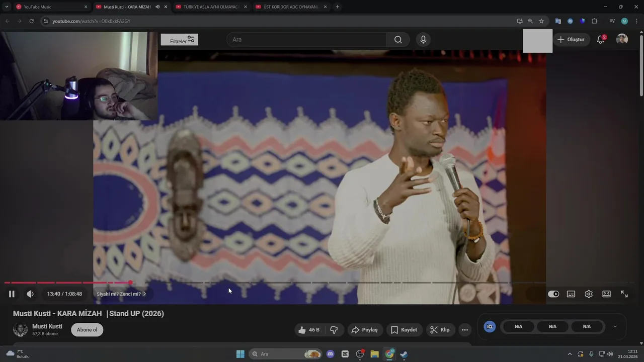Screen dimensions: 644x362
Task: Open the "Siyahi mi? Zenci mi?" chapter list
Action: [x=121, y=294]
